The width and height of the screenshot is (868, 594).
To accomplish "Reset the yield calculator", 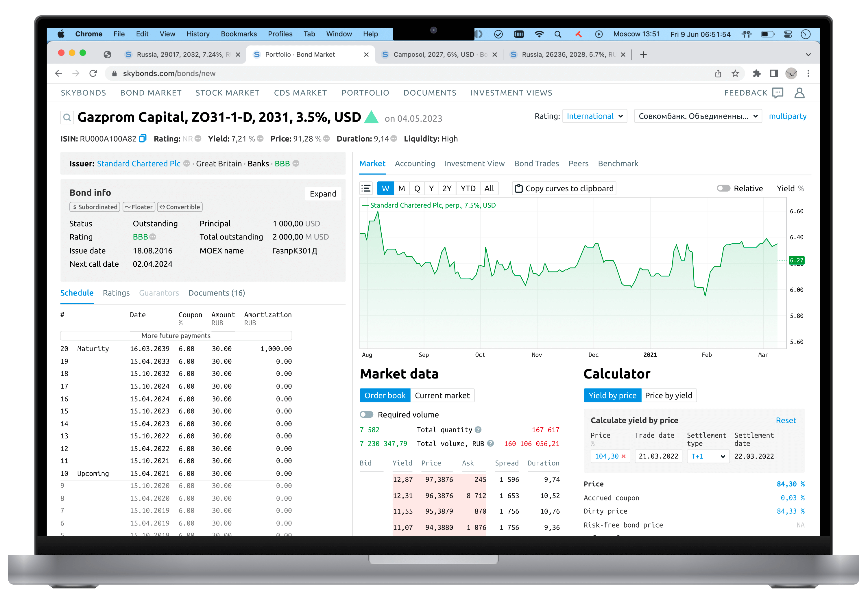I will tap(786, 420).
